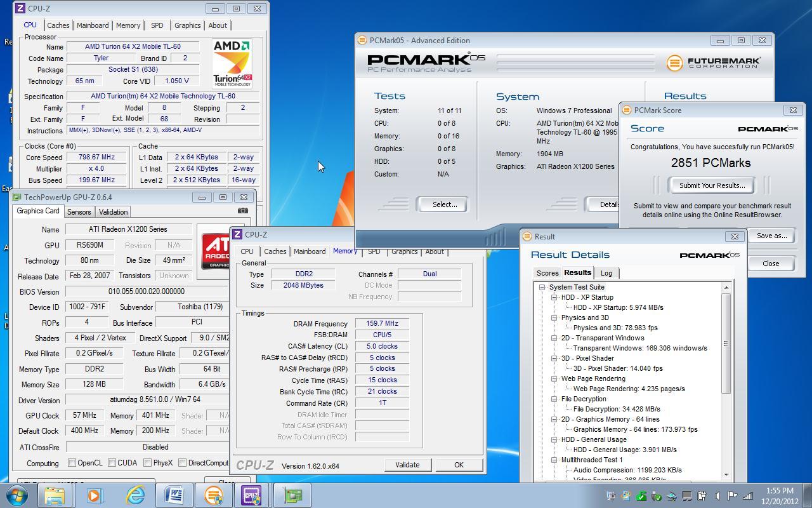Screen dimensions: 812x508
Task: Click the Name field AMD Turion 64 X2
Action: pos(133,47)
